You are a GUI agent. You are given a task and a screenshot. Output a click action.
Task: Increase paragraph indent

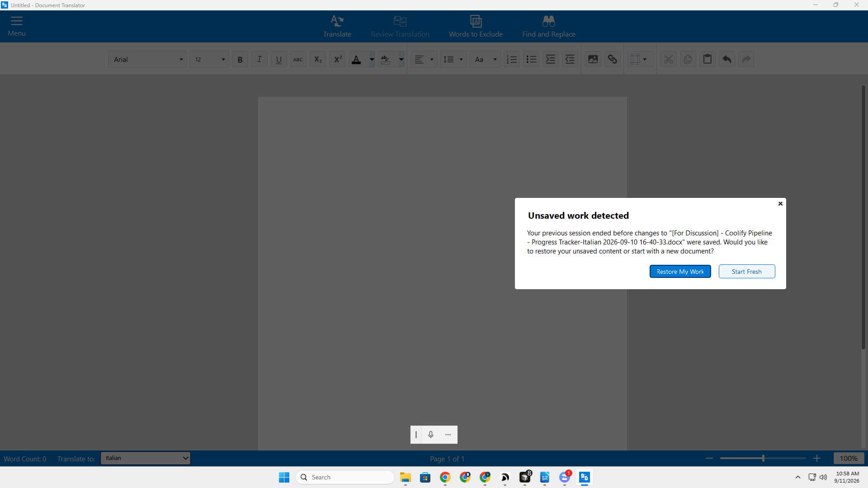point(551,59)
